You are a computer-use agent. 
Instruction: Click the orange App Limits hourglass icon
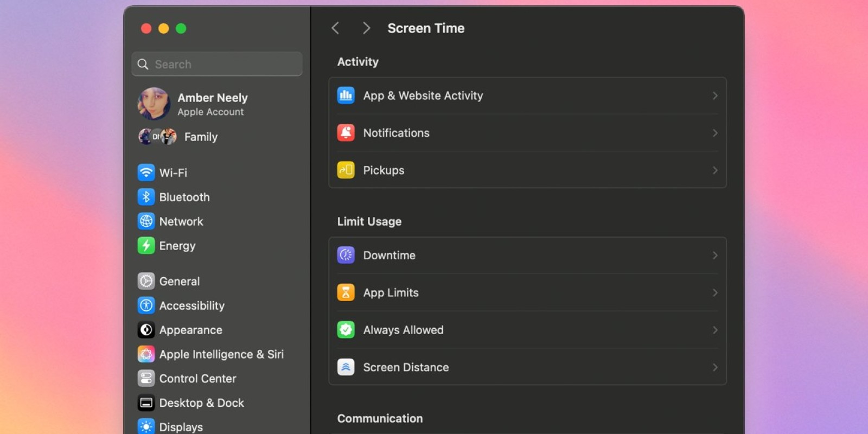[346, 292]
